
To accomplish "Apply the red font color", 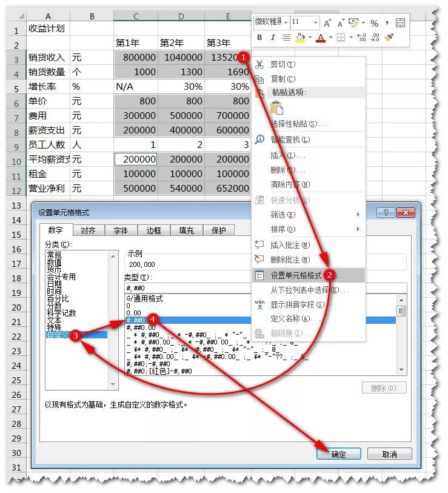I will tap(320, 38).
